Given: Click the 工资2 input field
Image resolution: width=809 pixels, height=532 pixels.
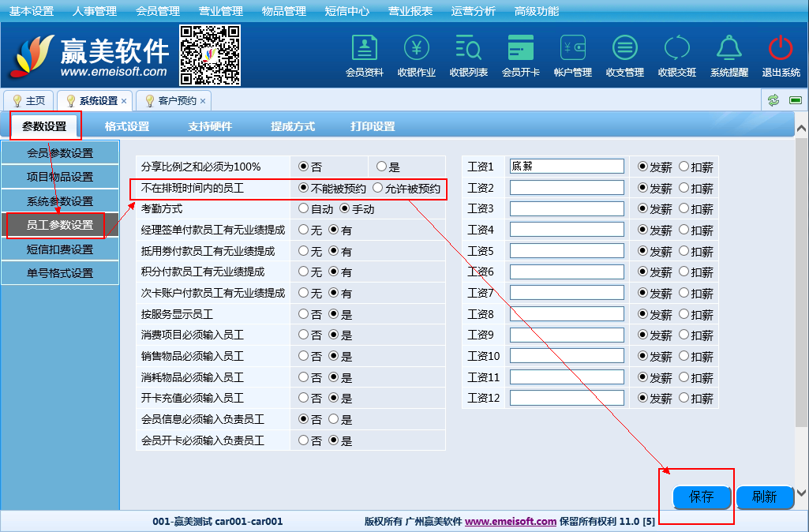Looking at the screenshot, I should pos(567,188).
